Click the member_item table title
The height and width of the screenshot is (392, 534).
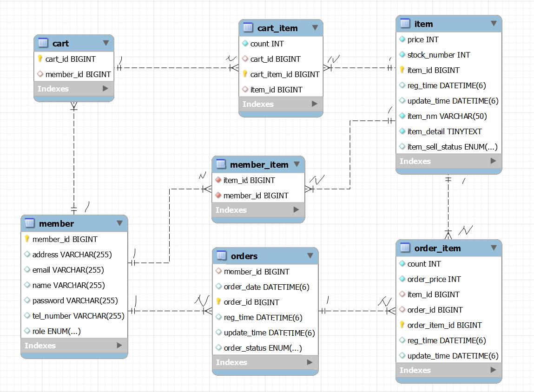259,165
